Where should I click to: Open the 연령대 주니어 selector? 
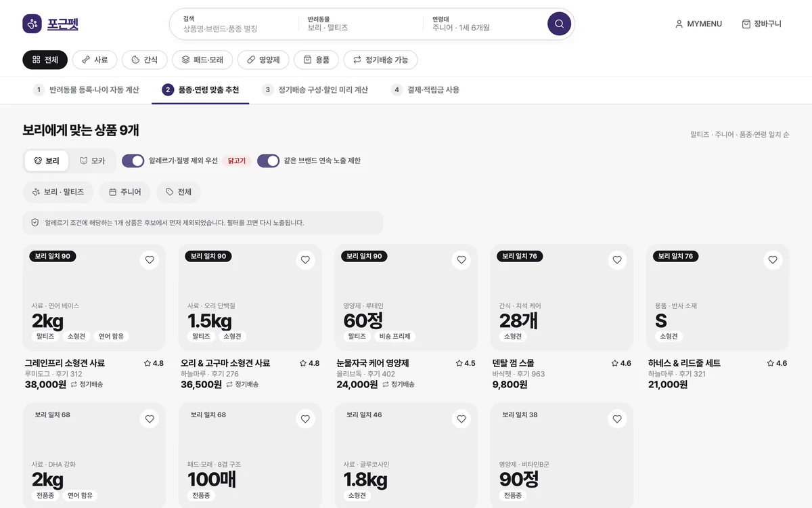[x=484, y=24]
